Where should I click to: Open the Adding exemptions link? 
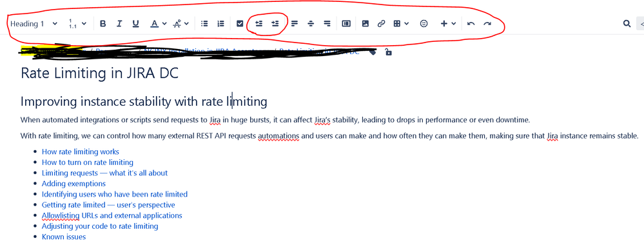73,184
